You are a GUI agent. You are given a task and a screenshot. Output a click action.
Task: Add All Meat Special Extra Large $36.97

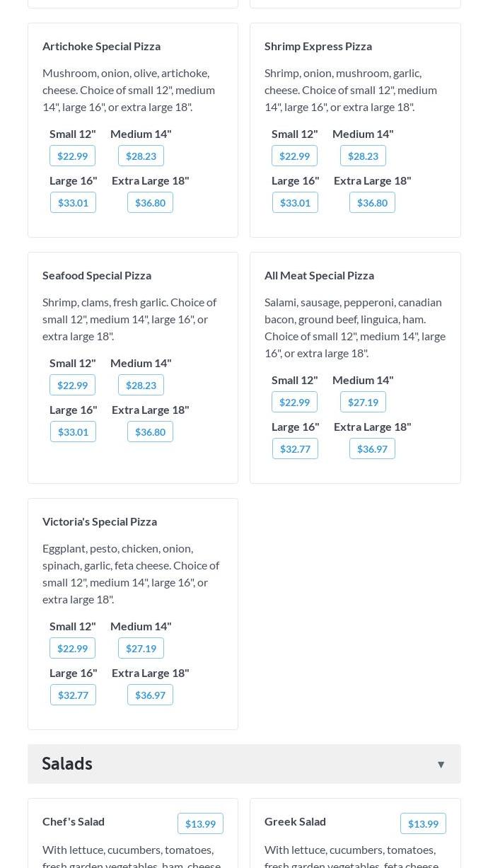[372, 449]
